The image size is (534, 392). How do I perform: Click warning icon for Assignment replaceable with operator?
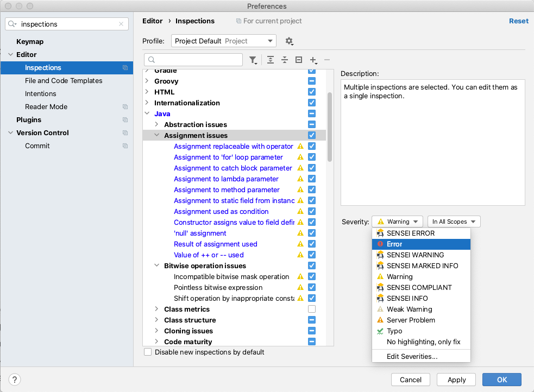300,146
